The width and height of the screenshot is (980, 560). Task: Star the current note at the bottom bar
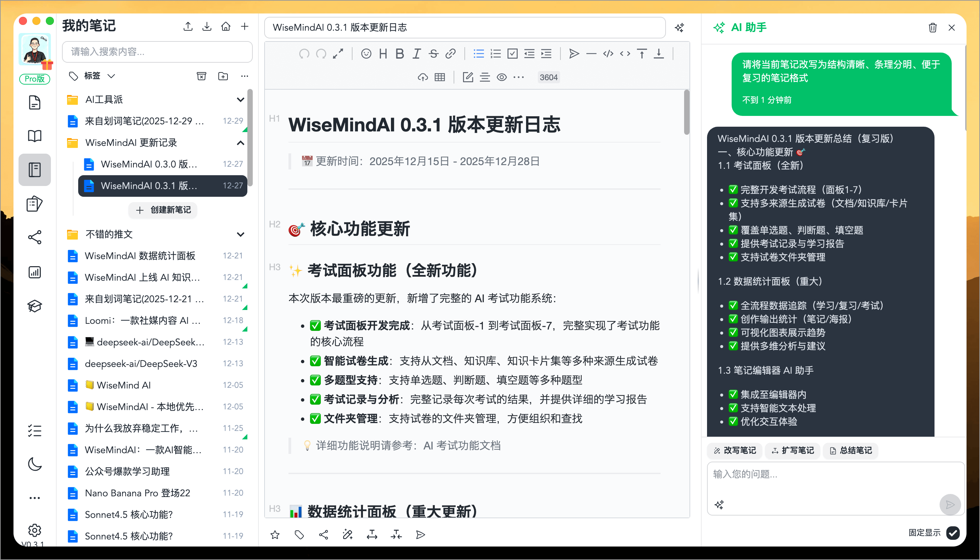pos(275,535)
